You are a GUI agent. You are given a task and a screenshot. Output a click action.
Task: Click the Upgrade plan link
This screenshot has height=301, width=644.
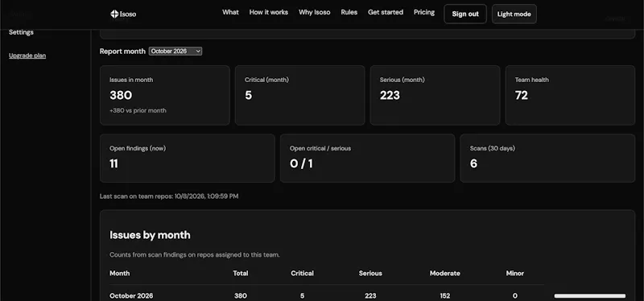27,56
